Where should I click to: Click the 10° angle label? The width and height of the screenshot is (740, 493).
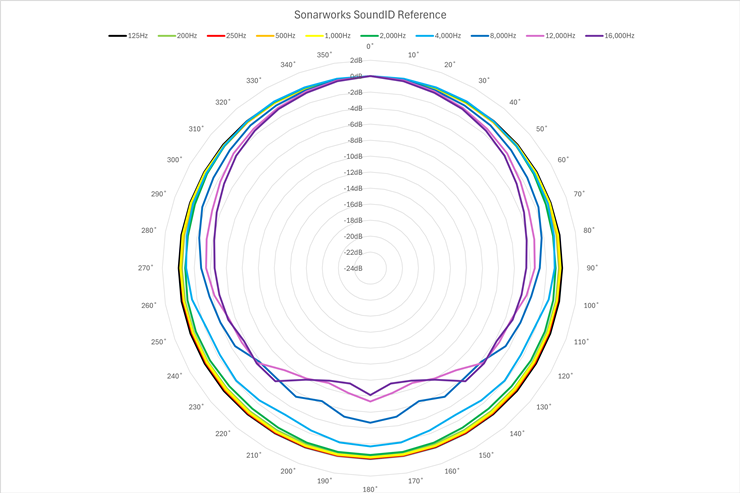pos(413,55)
